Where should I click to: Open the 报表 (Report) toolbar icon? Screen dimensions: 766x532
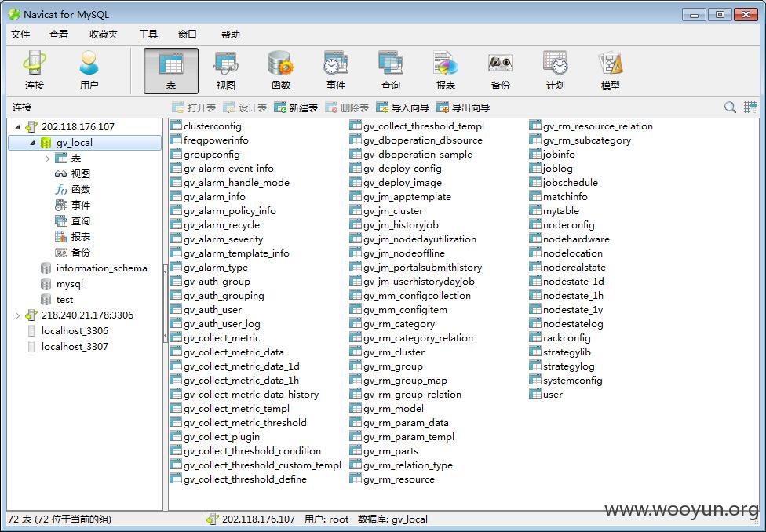pyautogui.click(x=446, y=71)
